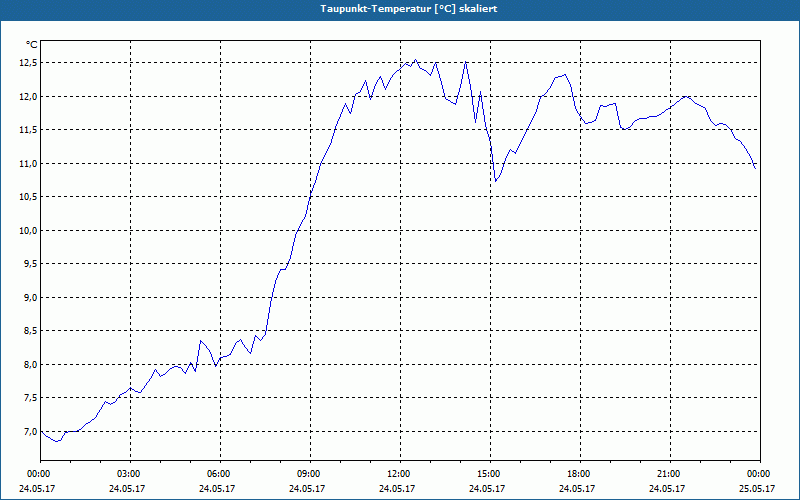Select the 8,5 y-axis label
The width and height of the screenshot is (800, 500).
coord(31,331)
